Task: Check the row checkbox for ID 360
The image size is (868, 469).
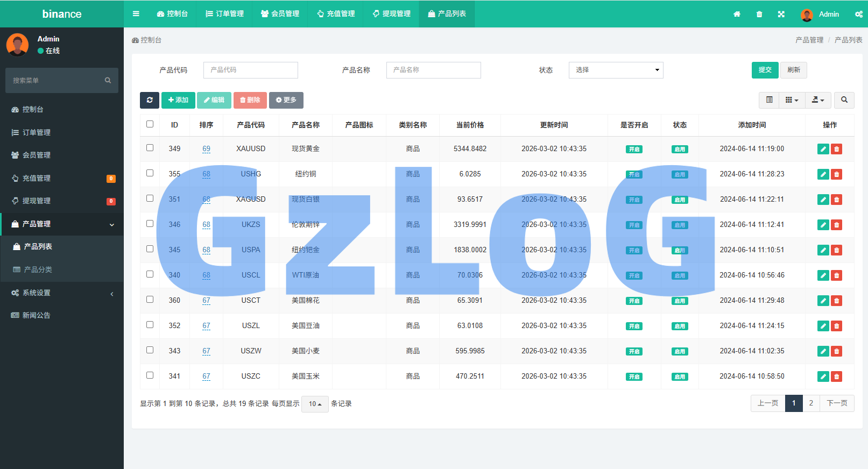Action: [150, 300]
